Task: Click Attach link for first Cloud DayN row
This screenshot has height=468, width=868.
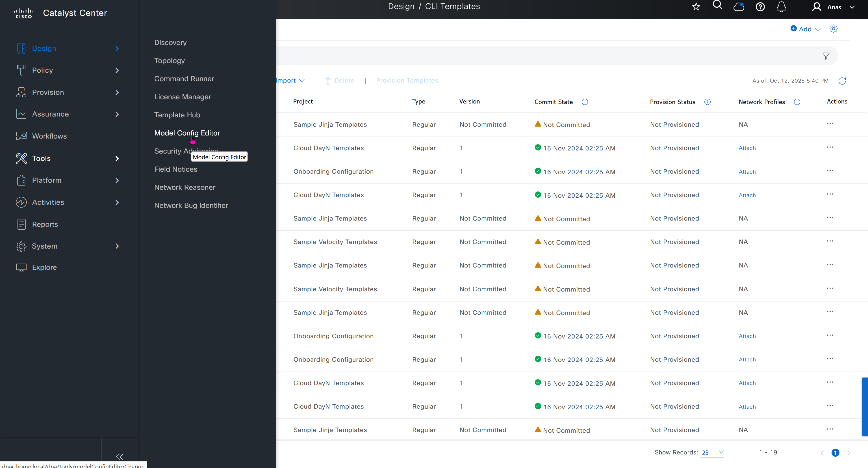Action: point(747,148)
